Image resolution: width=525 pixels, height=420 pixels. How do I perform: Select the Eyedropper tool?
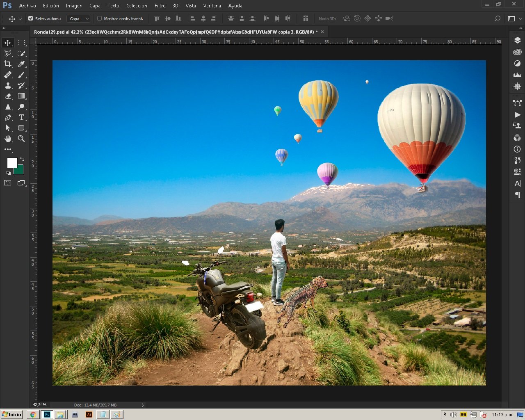[21, 64]
